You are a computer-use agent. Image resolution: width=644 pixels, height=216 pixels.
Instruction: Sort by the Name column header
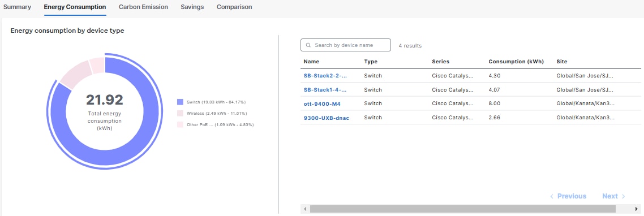click(311, 62)
